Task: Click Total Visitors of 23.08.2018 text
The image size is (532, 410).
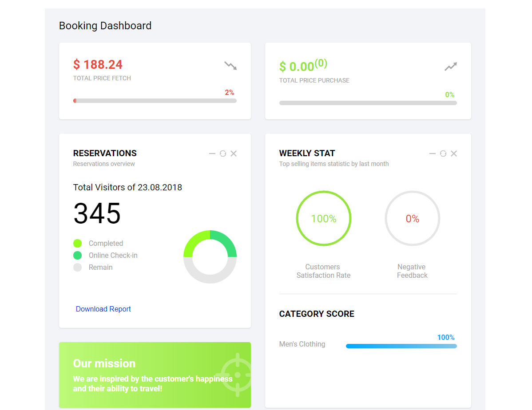Action: tap(127, 187)
